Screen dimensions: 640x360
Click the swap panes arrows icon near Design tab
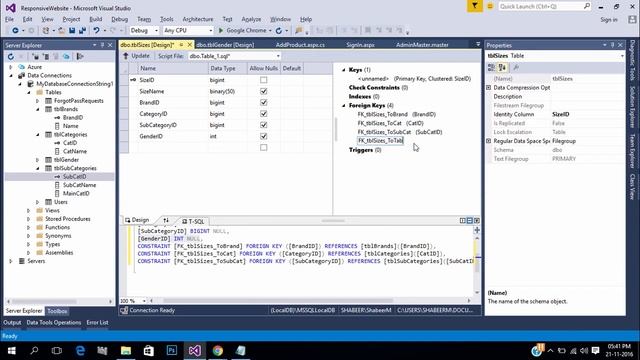[x=166, y=221]
